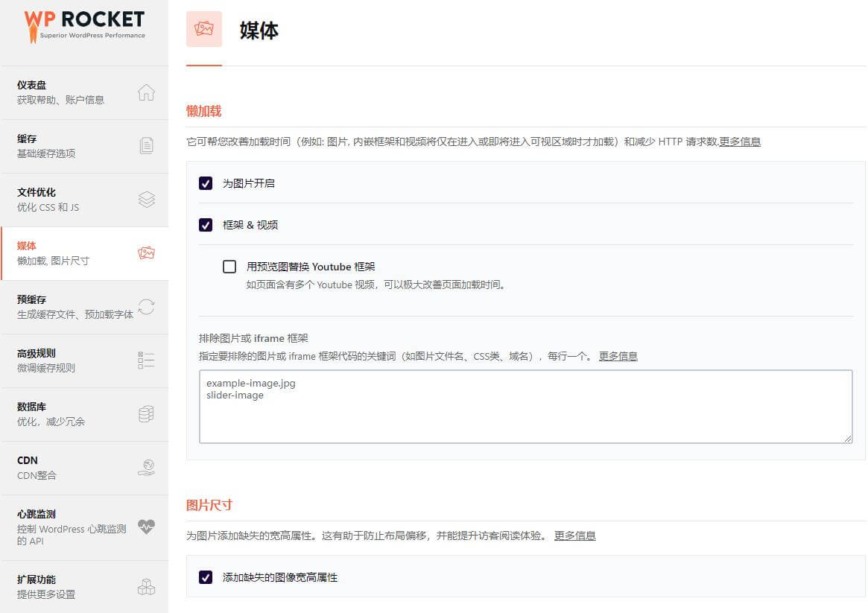The height and width of the screenshot is (613, 868).
Task: Click the heartbeat icon beside 心跳监测
Action: pyautogui.click(x=147, y=527)
